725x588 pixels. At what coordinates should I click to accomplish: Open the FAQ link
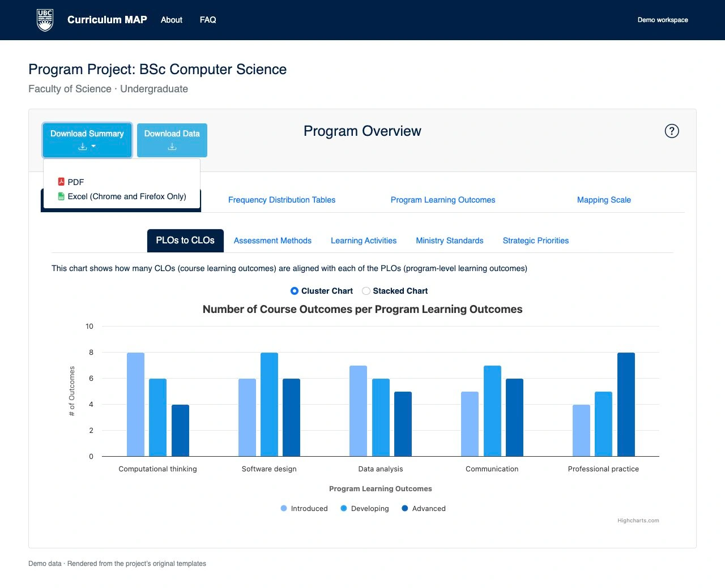pyautogui.click(x=208, y=20)
